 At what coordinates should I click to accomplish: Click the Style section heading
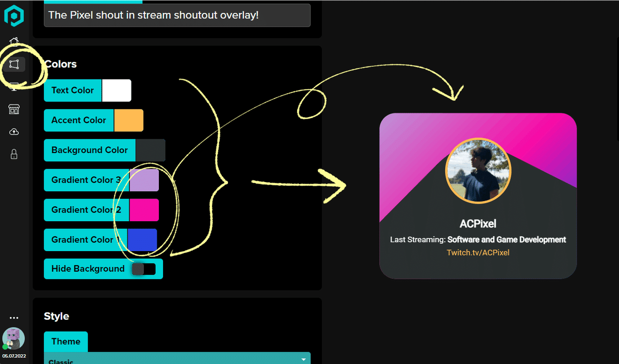[56, 316]
